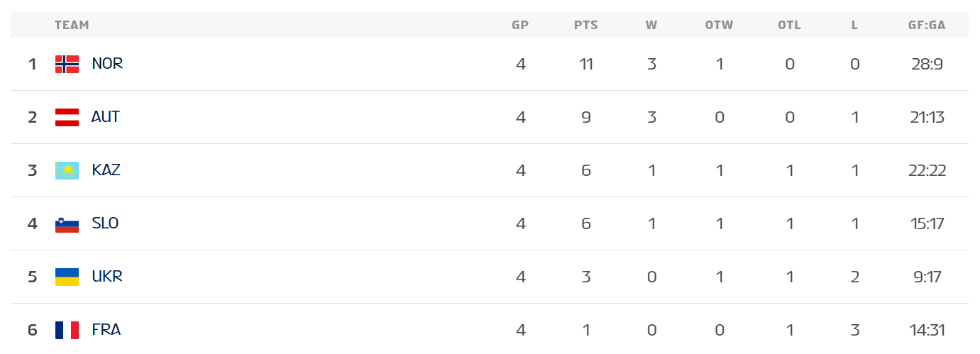The height and width of the screenshot is (354, 980).
Task: Open the UKR team page
Action: click(107, 277)
